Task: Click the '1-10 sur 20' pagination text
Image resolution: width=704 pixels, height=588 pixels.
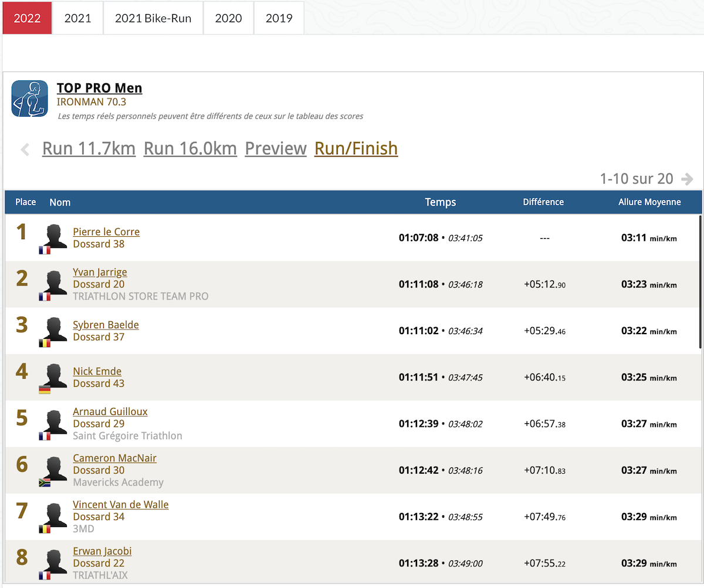Action: (637, 179)
